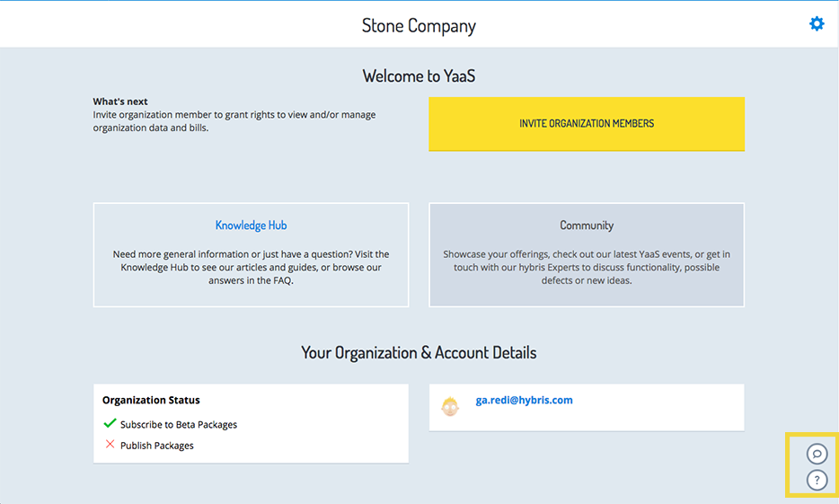Open the ga.redi@hybris.com account link
Image resolution: width=839 pixels, height=504 pixels.
tap(524, 400)
